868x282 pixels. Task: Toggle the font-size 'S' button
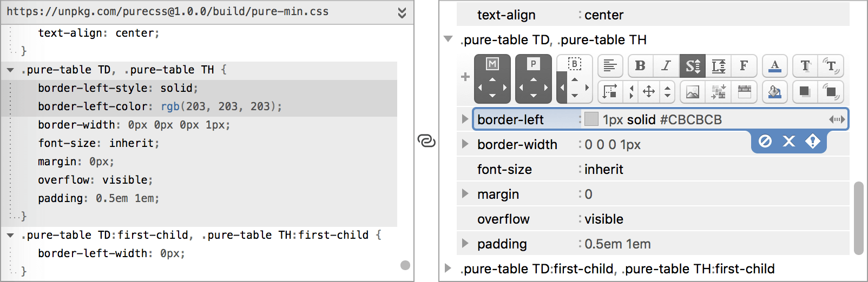[x=692, y=66]
